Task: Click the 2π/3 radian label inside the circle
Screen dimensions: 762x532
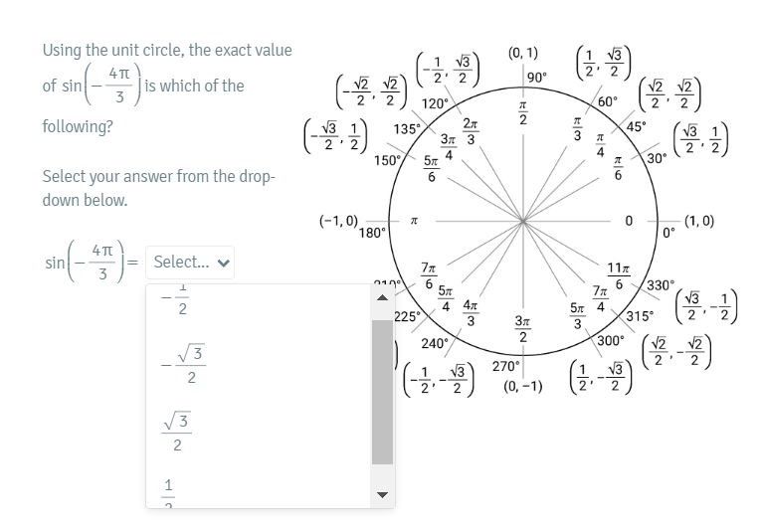Action: [x=470, y=131]
